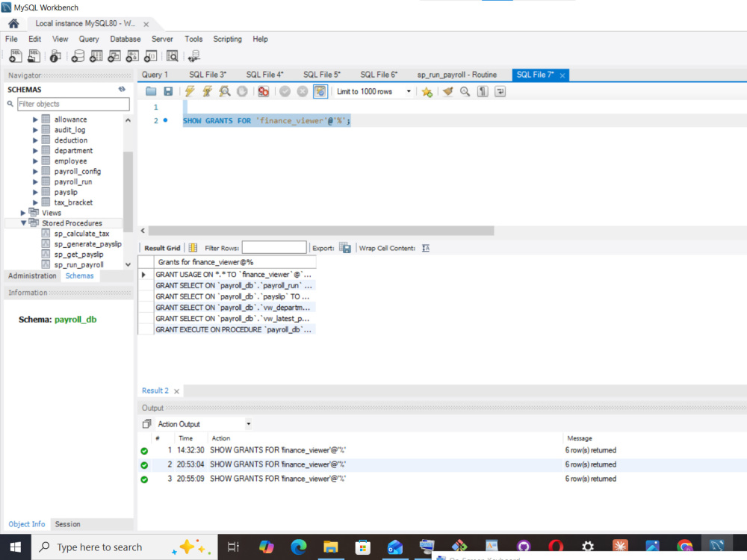Switch to the Session tab
This screenshot has height=560, width=747.
click(x=67, y=524)
